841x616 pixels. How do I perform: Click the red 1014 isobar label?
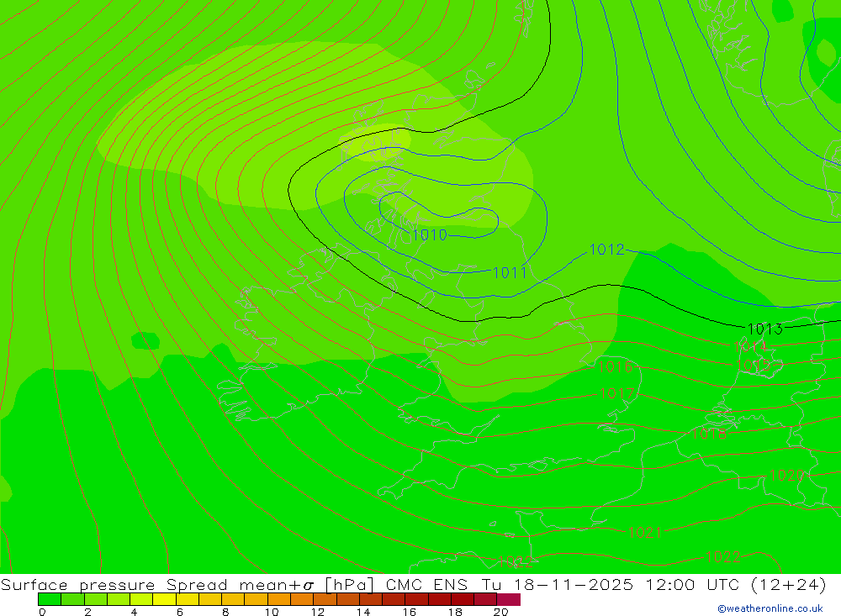point(750,347)
